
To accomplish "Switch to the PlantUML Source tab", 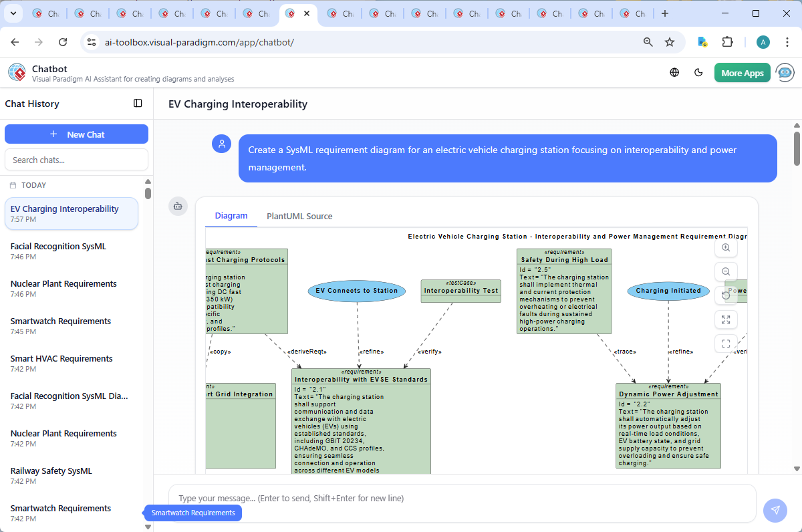I will (x=299, y=216).
